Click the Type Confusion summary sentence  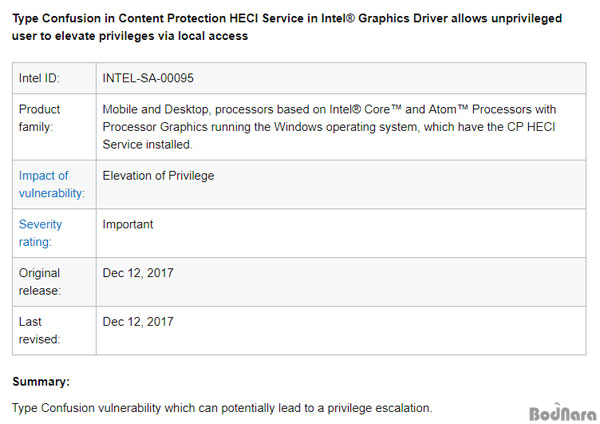pos(222,408)
